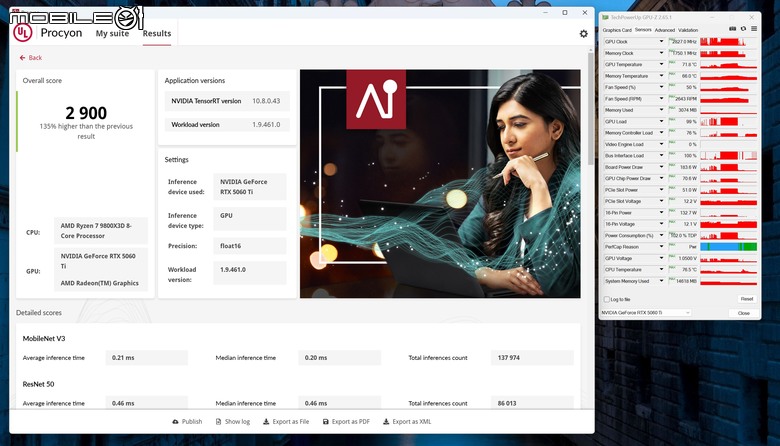Click the Procyon home title
780x446 pixels.
pyautogui.click(x=61, y=33)
